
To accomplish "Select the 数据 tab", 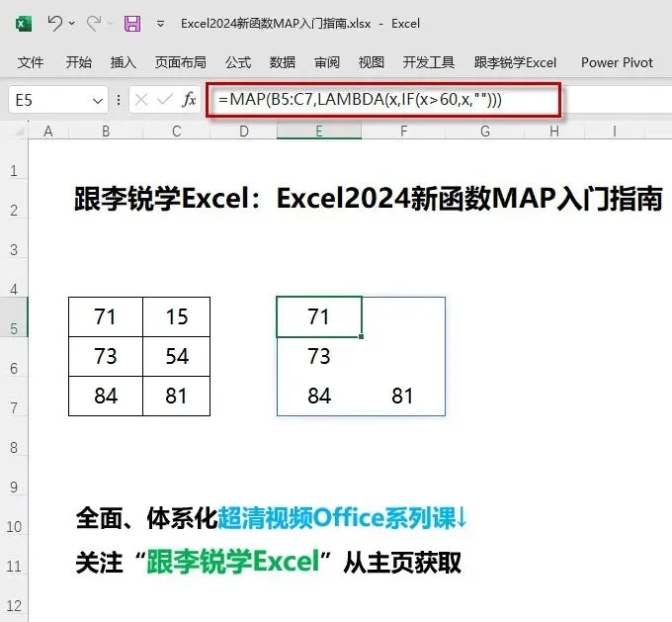I will point(282,62).
